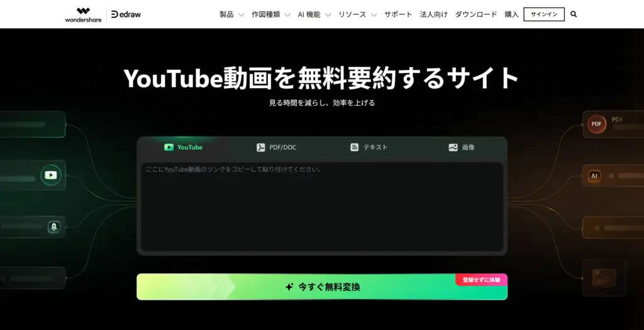The height and width of the screenshot is (330, 644).
Task: Click the image picture icon in tab
Action: pyautogui.click(x=453, y=147)
